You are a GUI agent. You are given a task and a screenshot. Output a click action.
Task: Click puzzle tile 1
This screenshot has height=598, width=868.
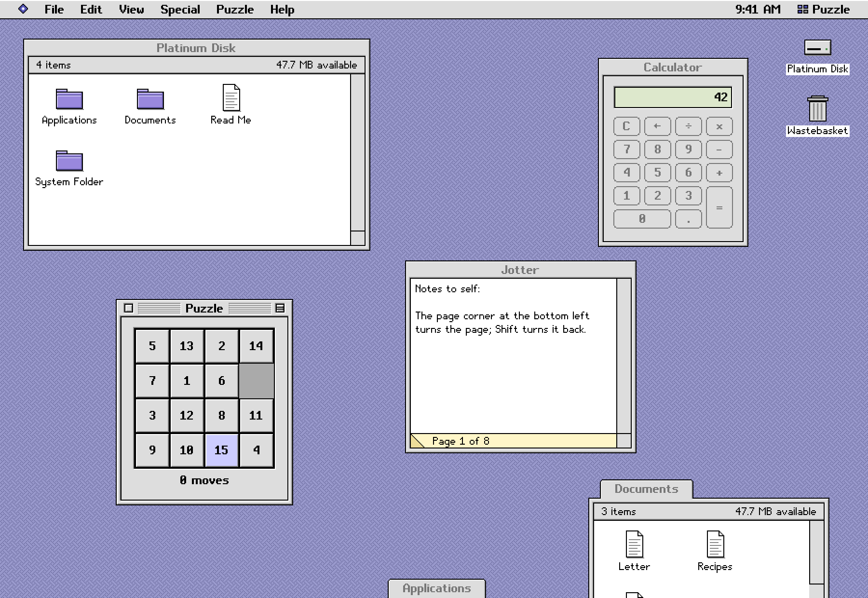(x=187, y=381)
